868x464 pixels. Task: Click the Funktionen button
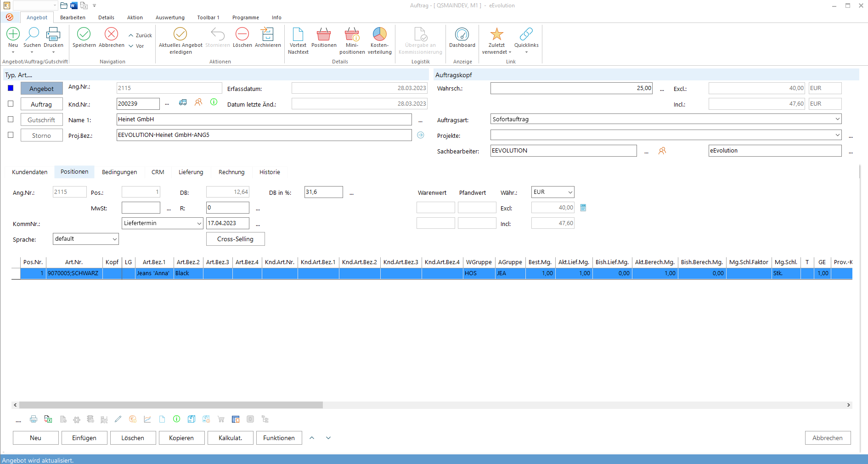279,438
